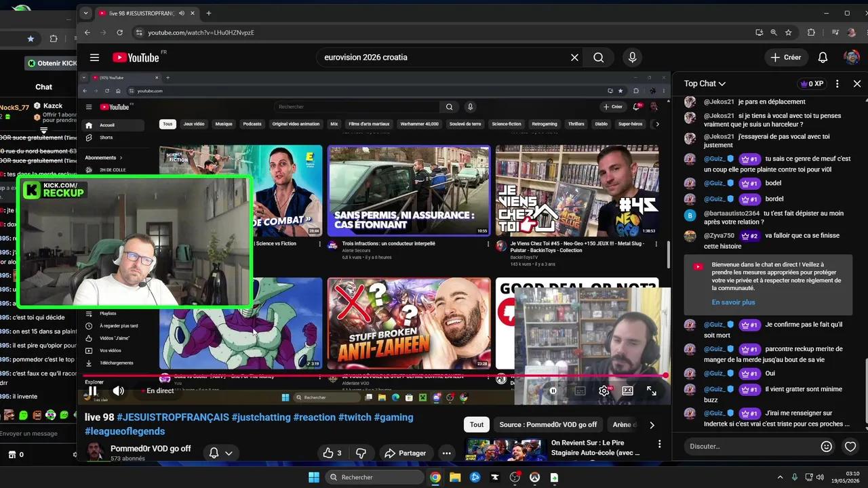Click the red video progress bar

pyautogui.click(x=375, y=375)
